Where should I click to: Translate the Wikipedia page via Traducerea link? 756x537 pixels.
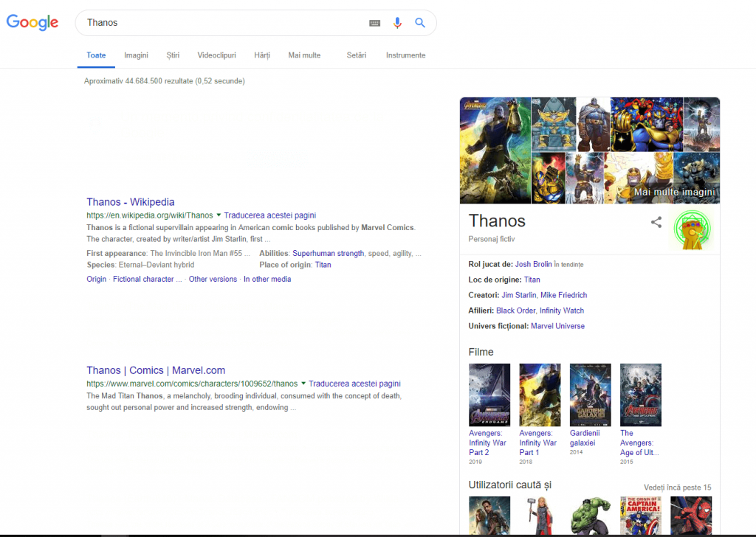[x=270, y=215]
